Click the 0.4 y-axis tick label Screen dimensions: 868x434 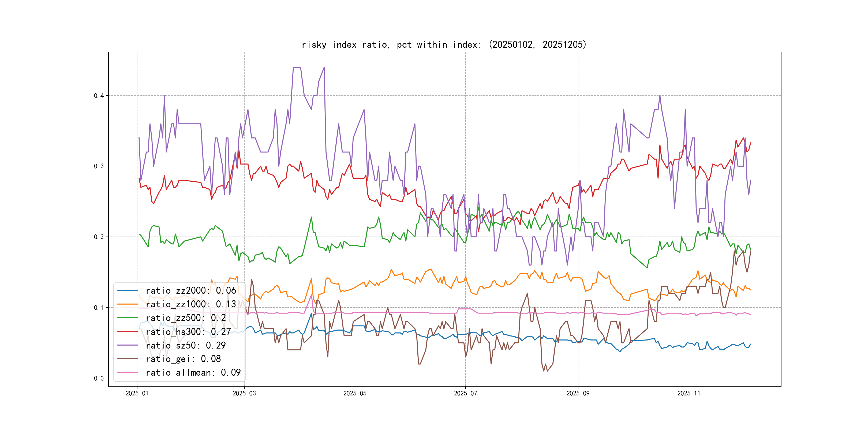[x=99, y=96]
